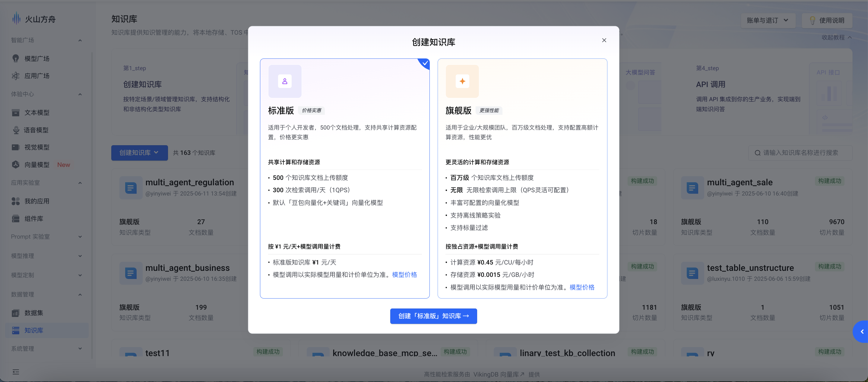Click the 文本模型 sidebar icon
This screenshot has height=382, width=868.
pos(15,112)
